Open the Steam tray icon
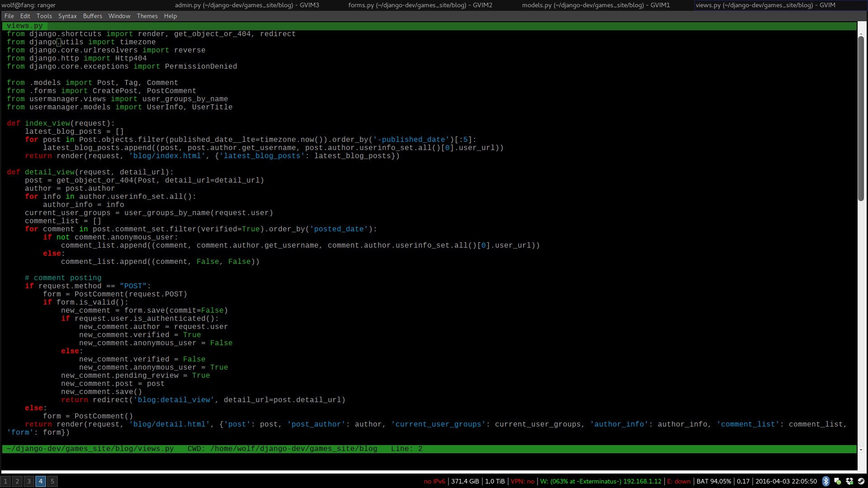Image resolution: width=868 pixels, height=488 pixels. pyautogui.click(x=861, y=481)
